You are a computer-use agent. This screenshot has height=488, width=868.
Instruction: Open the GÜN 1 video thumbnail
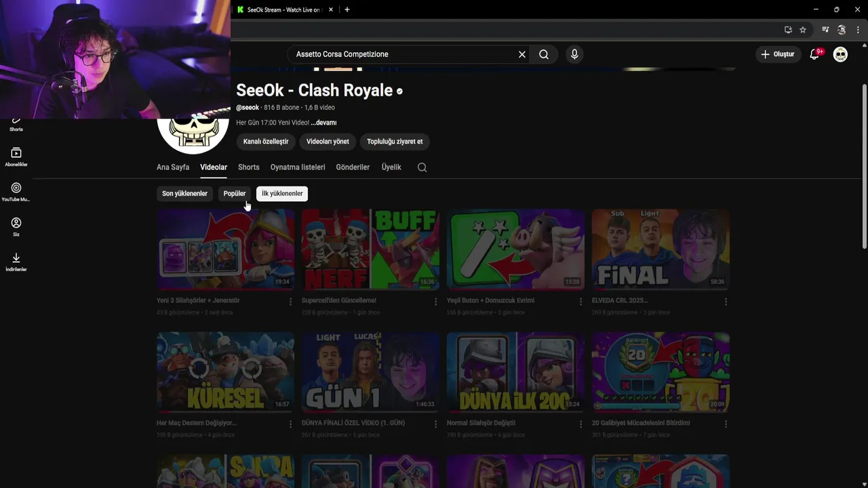pos(370,372)
